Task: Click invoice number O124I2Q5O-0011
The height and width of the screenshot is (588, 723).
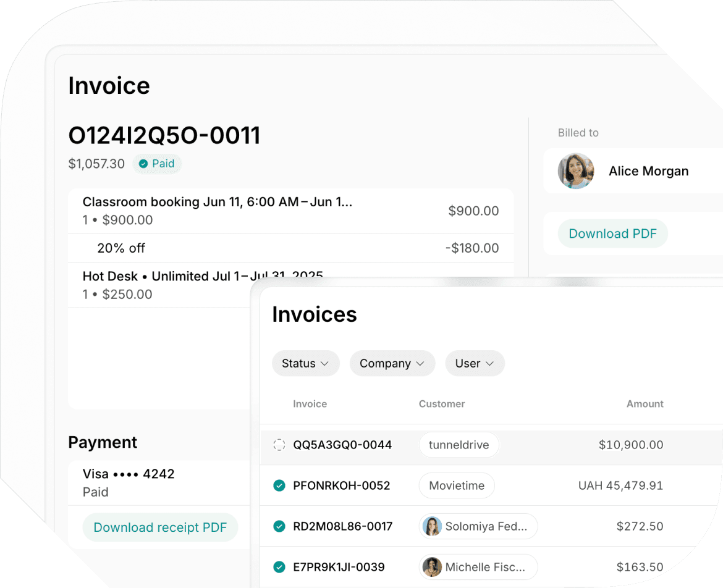Action: point(164,135)
